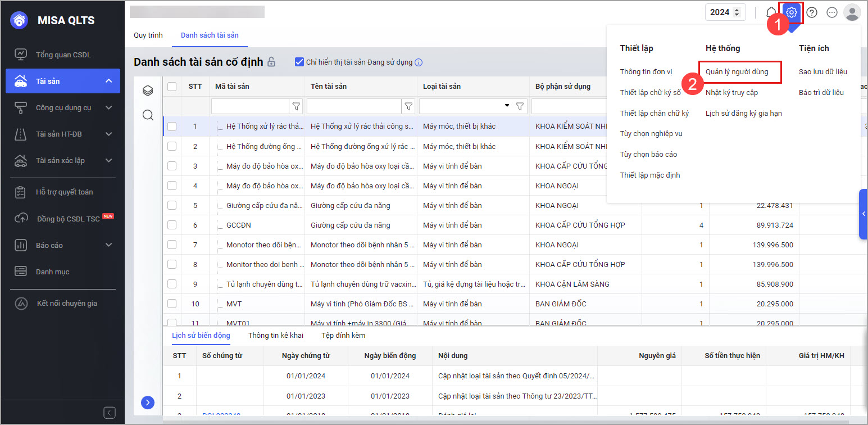
Task: Collapse the left sidebar with arrow icon
Action: click(x=110, y=413)
